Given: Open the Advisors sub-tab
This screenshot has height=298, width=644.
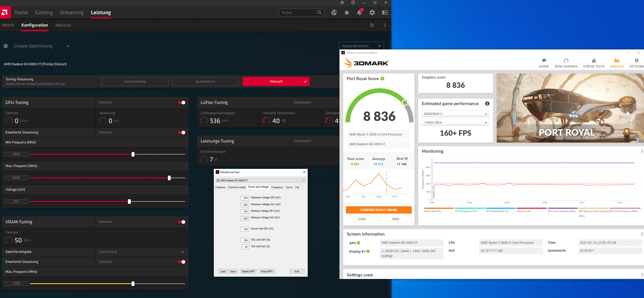Looking at the screenshot, I should [63, 25].
